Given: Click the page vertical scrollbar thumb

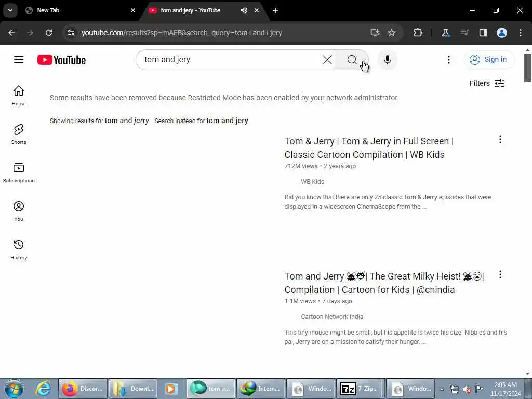Looking at the screenshot, I should [x=527, y=68].
